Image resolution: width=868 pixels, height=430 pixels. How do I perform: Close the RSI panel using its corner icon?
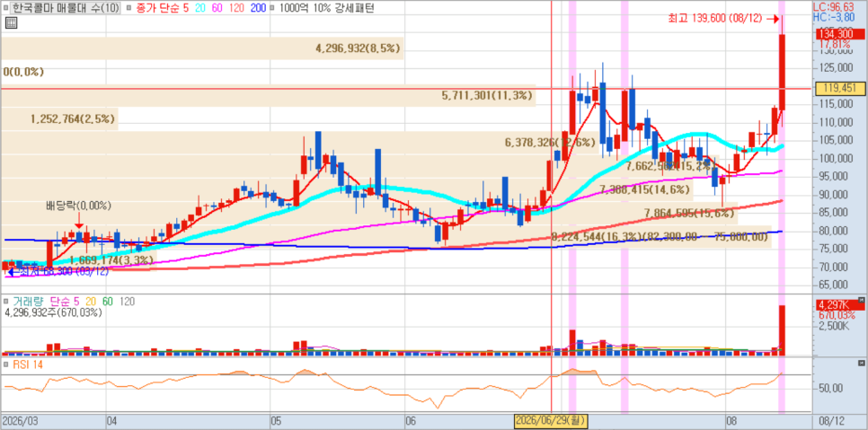click(x=861, y=364)
